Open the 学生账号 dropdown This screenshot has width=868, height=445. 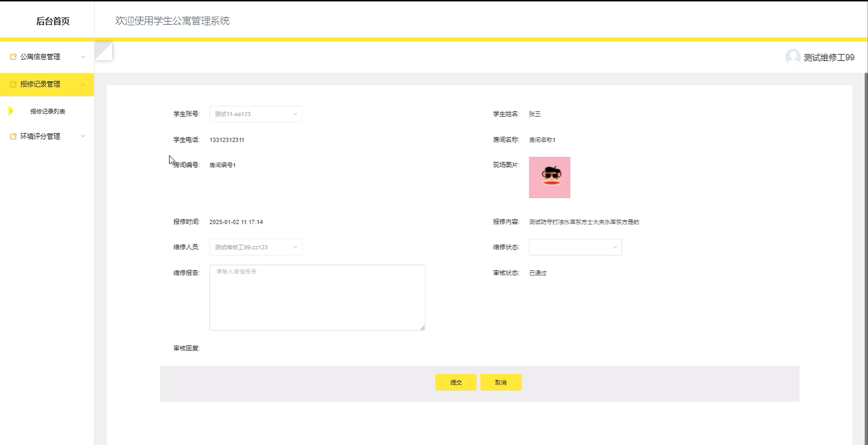pyautogui.click(x=256, y=114)
